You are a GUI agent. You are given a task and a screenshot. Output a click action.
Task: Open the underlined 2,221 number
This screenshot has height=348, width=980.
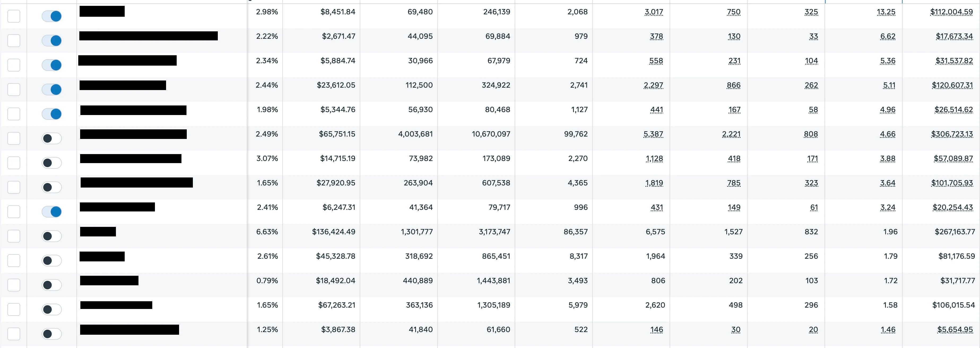731,134
